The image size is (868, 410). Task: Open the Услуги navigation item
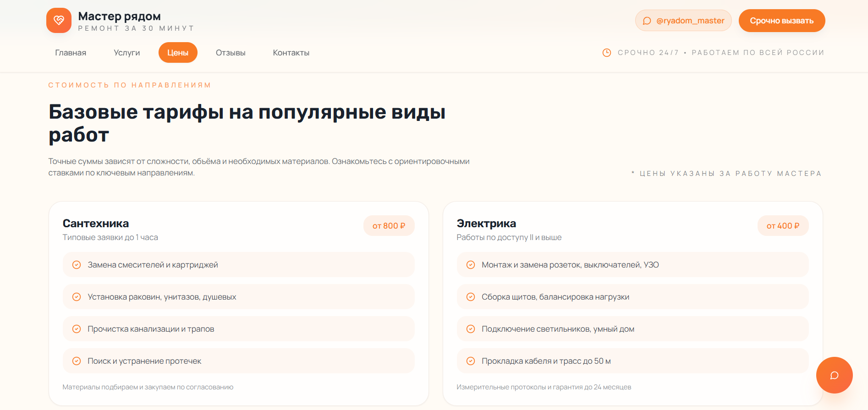(x=126, y=53)
